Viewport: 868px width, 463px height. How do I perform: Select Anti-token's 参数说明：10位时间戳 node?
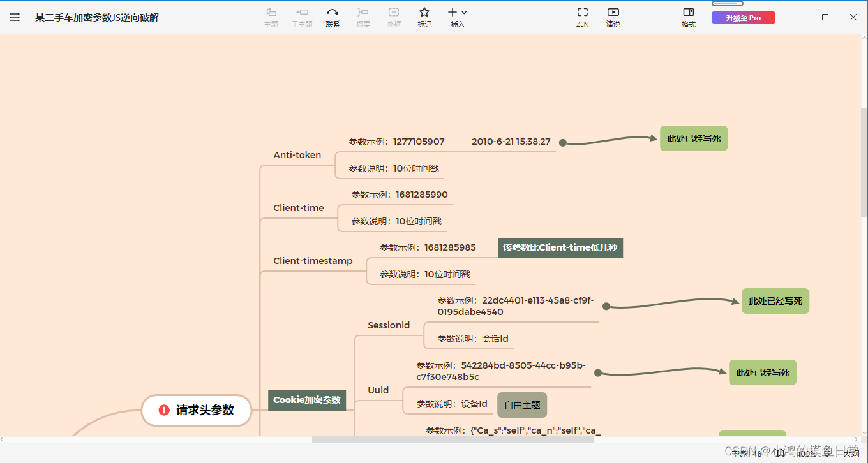(394, 168)
